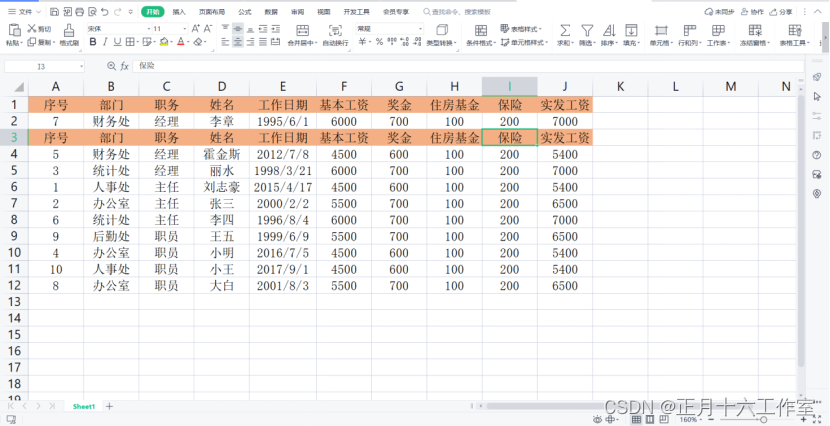
Task: Click the Insert Function fx icon
Action: [124, 66]
